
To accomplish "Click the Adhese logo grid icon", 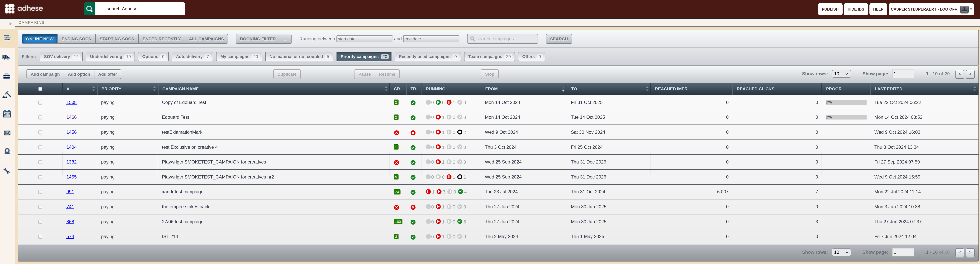I will pyautogui.click(x=10, y=9).
